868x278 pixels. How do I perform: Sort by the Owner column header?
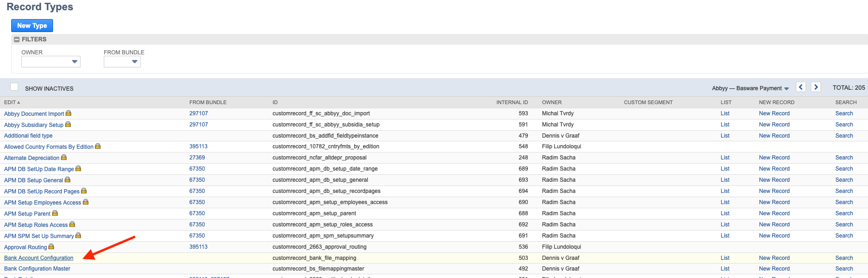552,102
